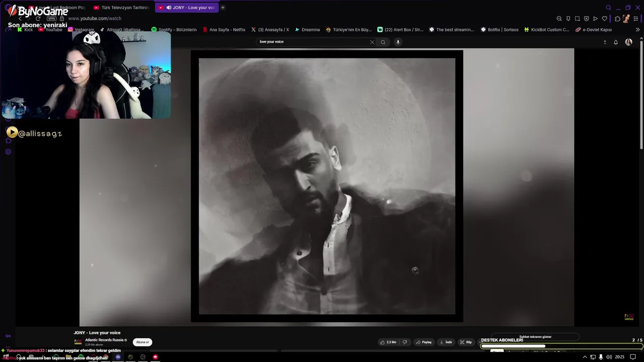This screenshot has width=644, height=362.
Task: Dislike the video
Action: 405,342
